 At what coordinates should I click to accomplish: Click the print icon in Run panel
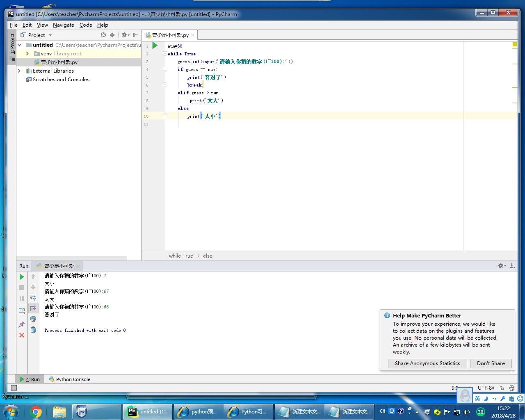click(33, 319)
